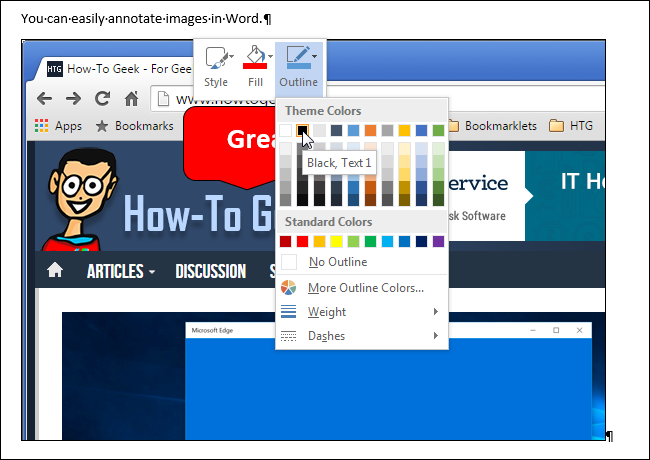
Task: Choose standard light blue color
Action: click(387, 241)
